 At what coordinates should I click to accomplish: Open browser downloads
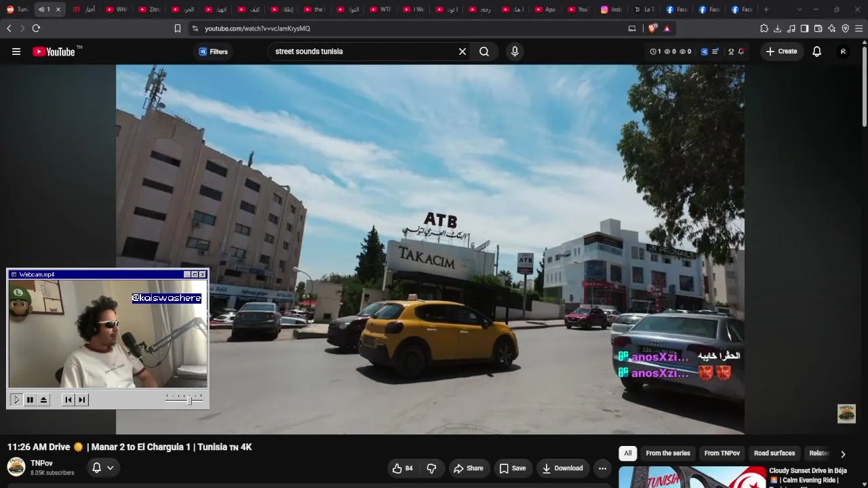[x=778, y=28]
